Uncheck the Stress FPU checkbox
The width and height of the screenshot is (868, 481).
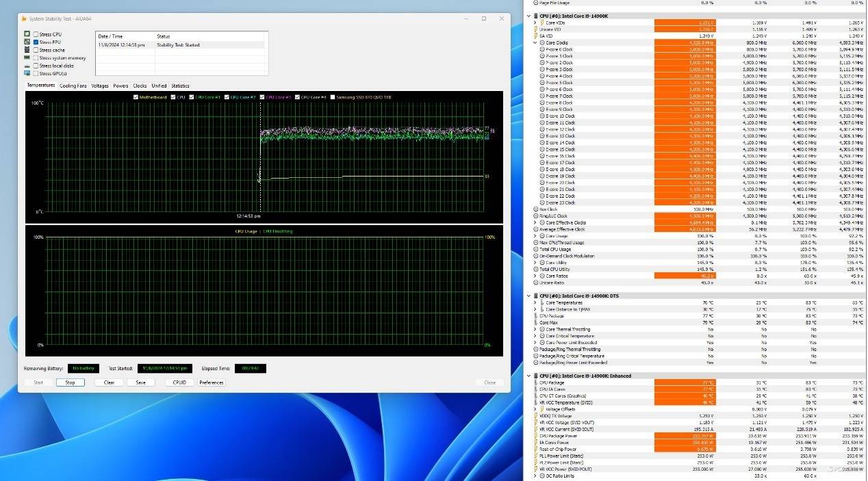coord(36,42)
